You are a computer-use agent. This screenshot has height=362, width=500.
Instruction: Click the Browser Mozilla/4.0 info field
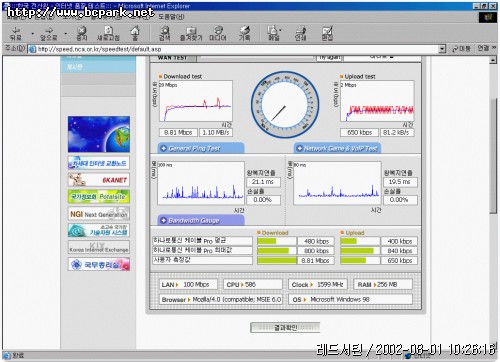click(x=221, y=299)
